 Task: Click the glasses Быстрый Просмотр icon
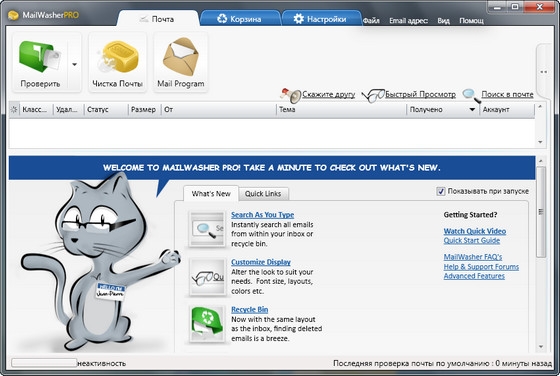tap(373, 95)
